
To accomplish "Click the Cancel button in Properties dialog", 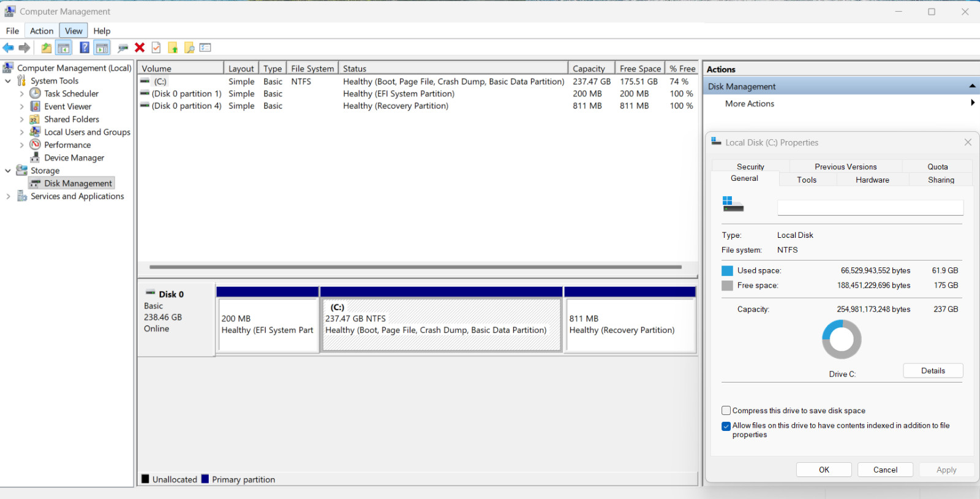I will pyautogui.click(x=885, y=470).
